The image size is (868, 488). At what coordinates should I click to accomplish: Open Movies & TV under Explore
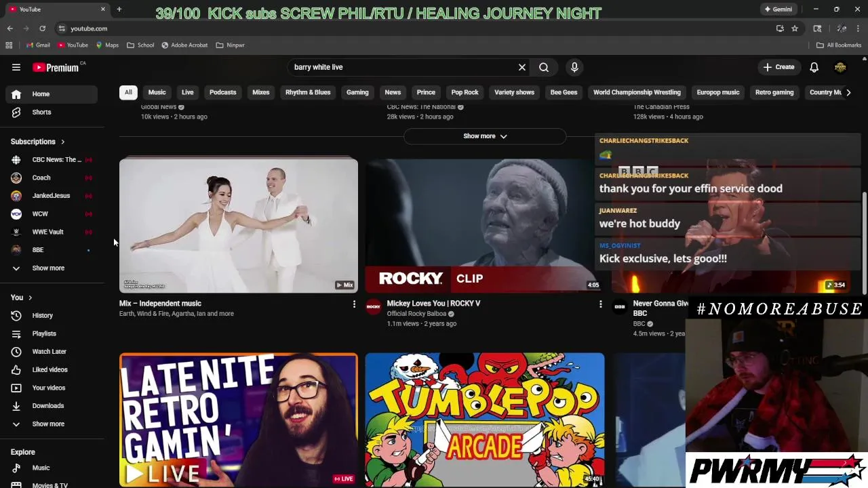pyautogui.click(x=53, y=485)
